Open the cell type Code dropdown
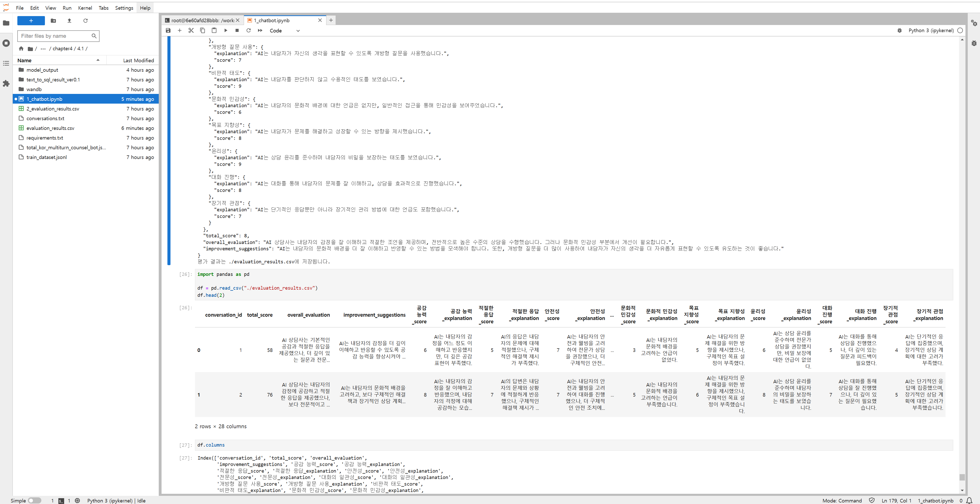Viewport: 980px width, 504px height. coord(285,30)
